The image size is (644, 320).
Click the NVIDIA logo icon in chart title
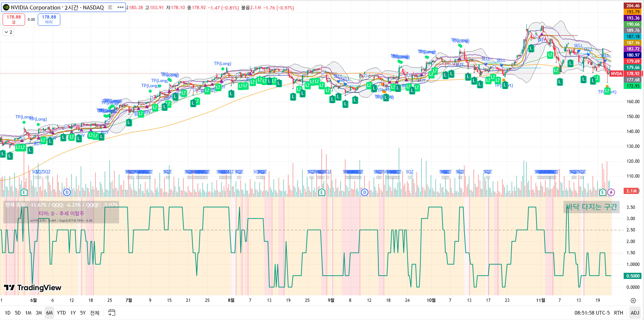(6, 8)
